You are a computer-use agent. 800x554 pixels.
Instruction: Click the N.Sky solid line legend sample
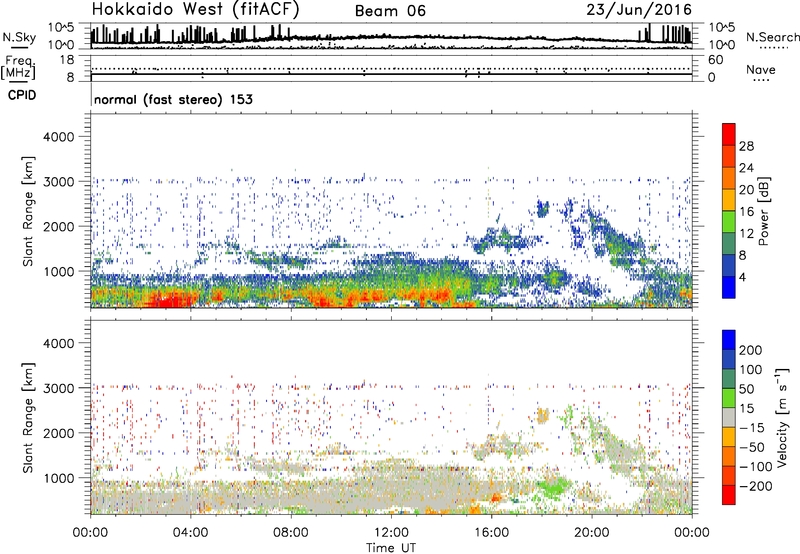coord(19,47)
